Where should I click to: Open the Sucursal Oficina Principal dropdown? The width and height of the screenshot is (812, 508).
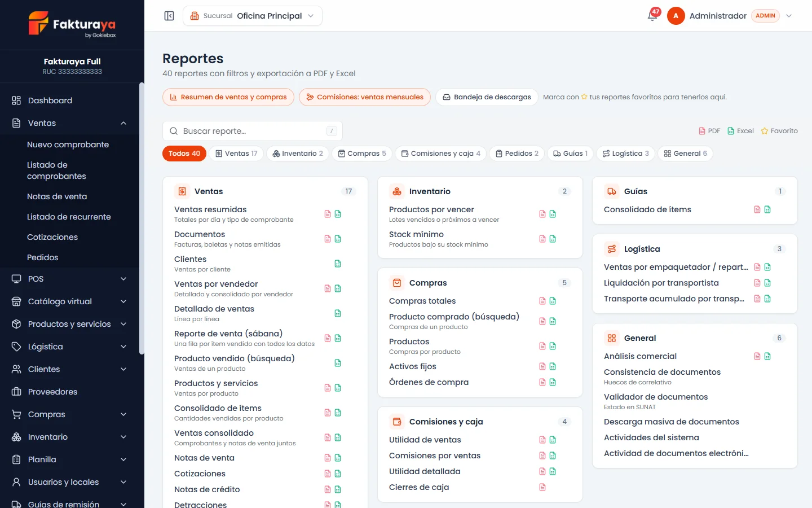pyautogui.click(x=253, y=16)
